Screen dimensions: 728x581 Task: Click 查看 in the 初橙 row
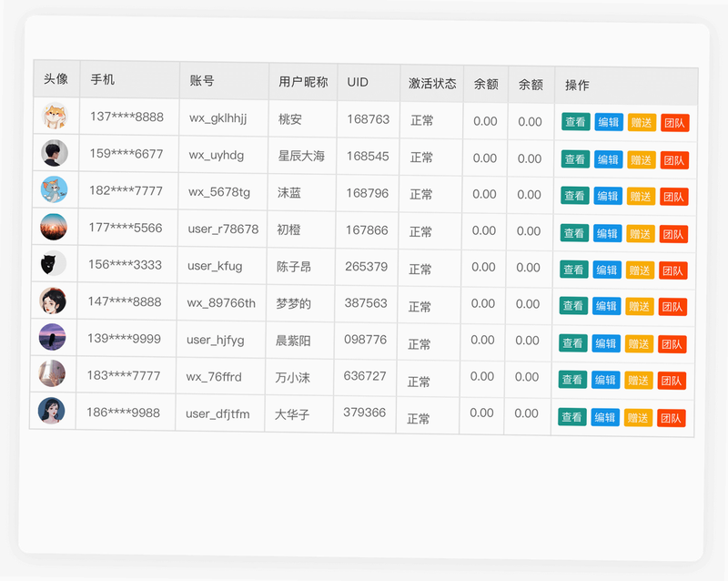(x=574, y=233)
